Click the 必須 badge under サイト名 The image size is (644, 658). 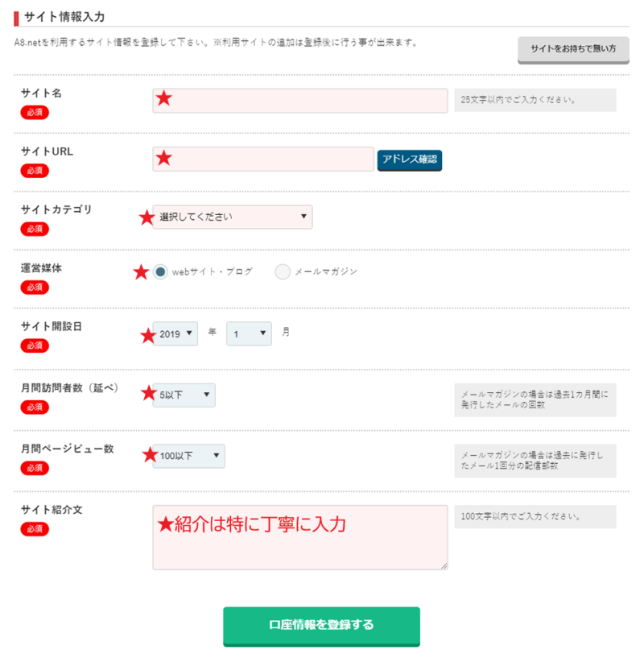(35, 113)
